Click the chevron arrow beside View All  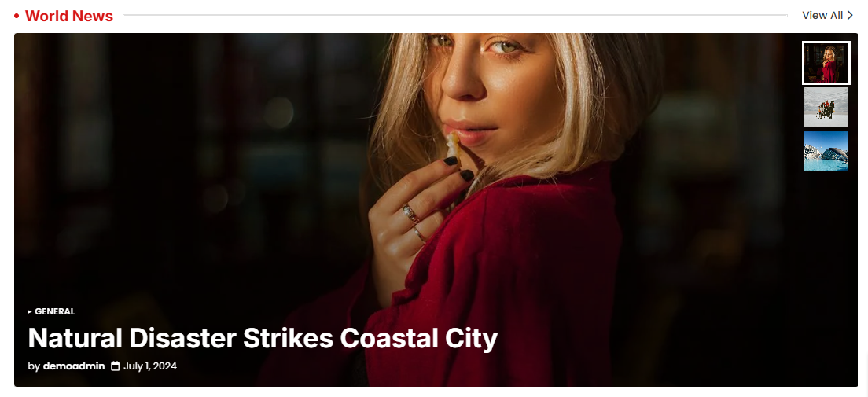click(850, 16)
